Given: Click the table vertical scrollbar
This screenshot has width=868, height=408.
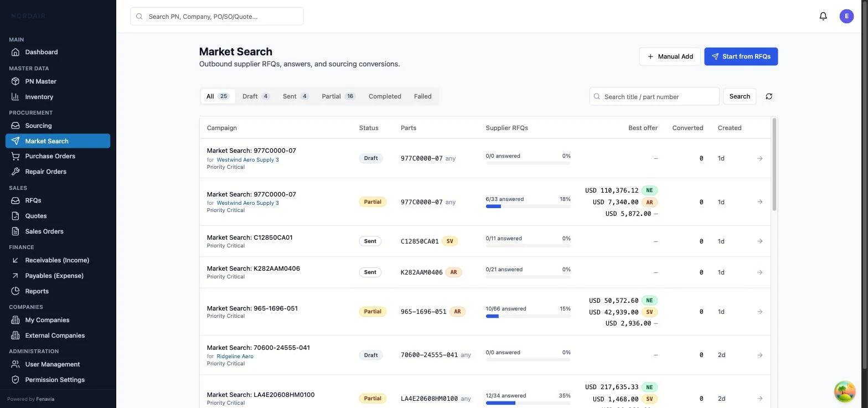Looking at the screenshot, I should click(x=774, y=164).
